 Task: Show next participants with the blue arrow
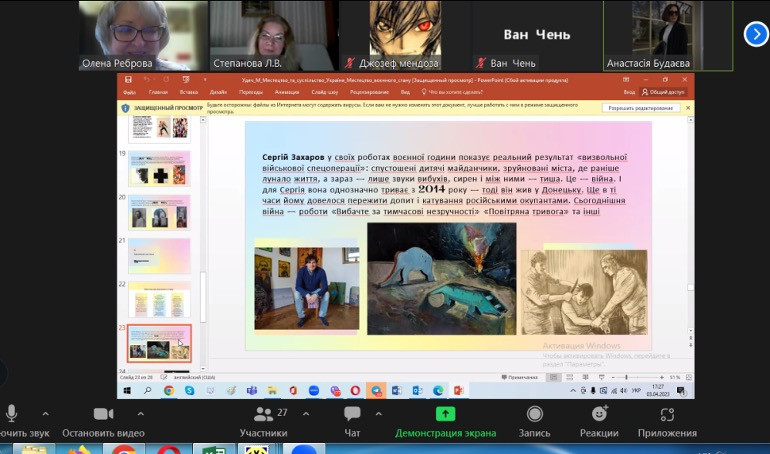(x=755, y=34)
